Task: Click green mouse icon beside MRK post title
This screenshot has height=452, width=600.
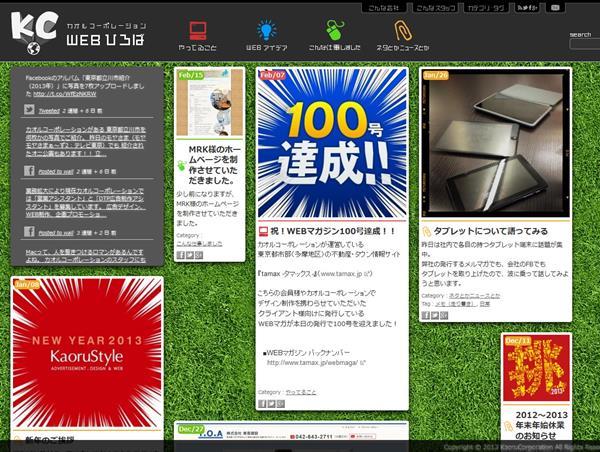Action: pyautogui.click(x=181, y=165)
